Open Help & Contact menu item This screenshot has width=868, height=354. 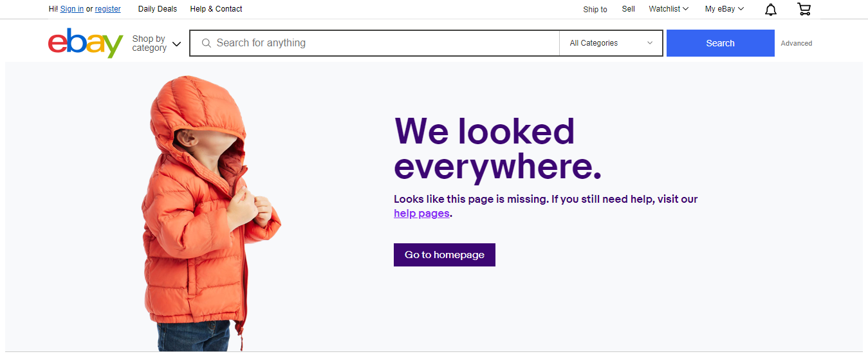click(x=216, y=9)
